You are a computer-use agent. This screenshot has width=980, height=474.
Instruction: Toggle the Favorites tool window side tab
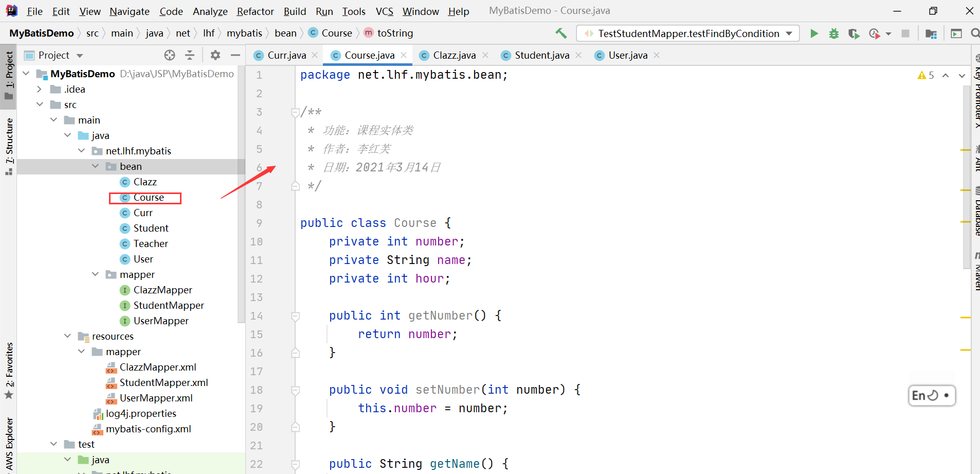[x=9, y=371]
